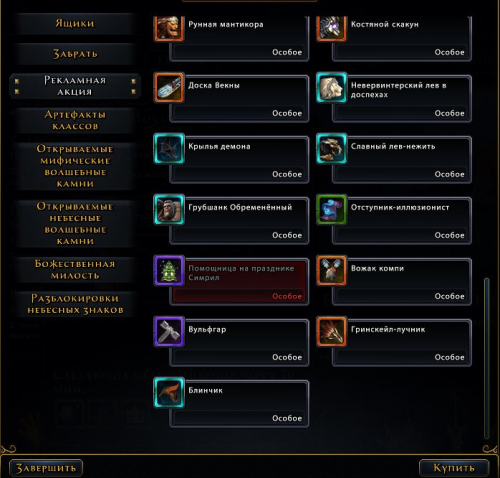Pick the Блинчик item icon
500x478 pixels.
tap(169, 393)
